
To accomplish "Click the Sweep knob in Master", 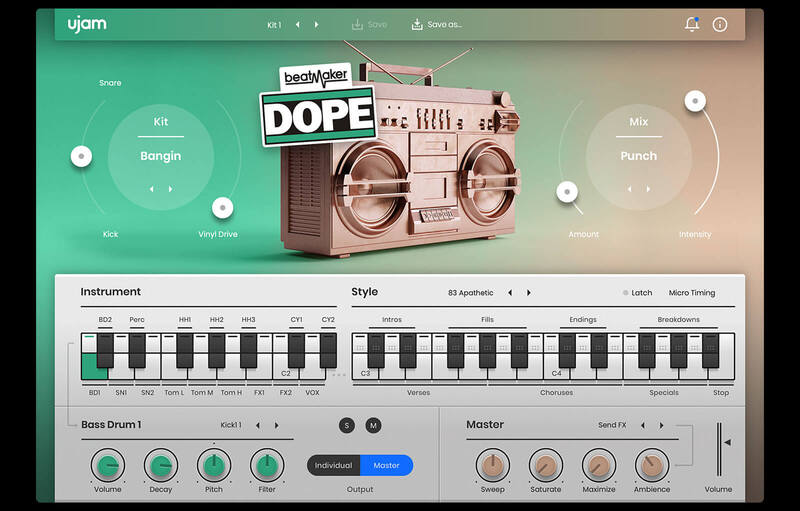I will coord(492,464).
